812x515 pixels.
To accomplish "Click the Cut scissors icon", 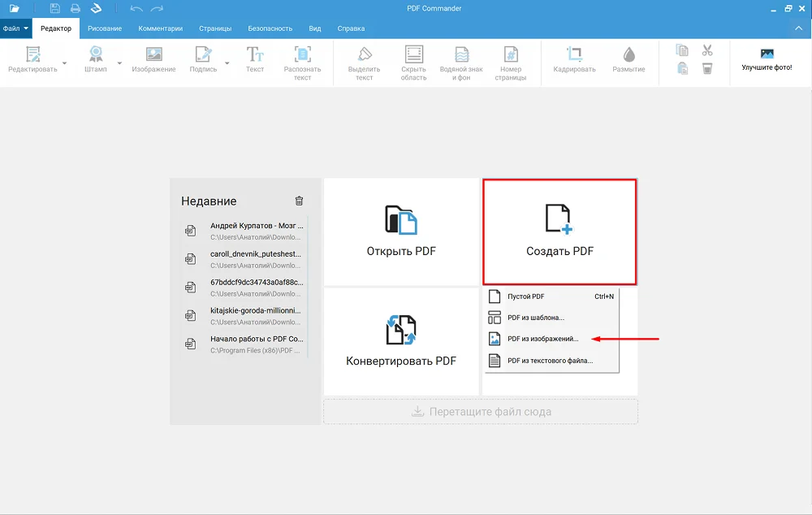I will [x=707, y=50].
